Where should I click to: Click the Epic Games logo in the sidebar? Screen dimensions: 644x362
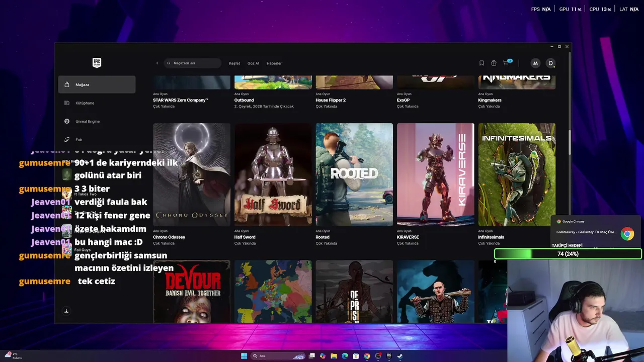[97, 63]
